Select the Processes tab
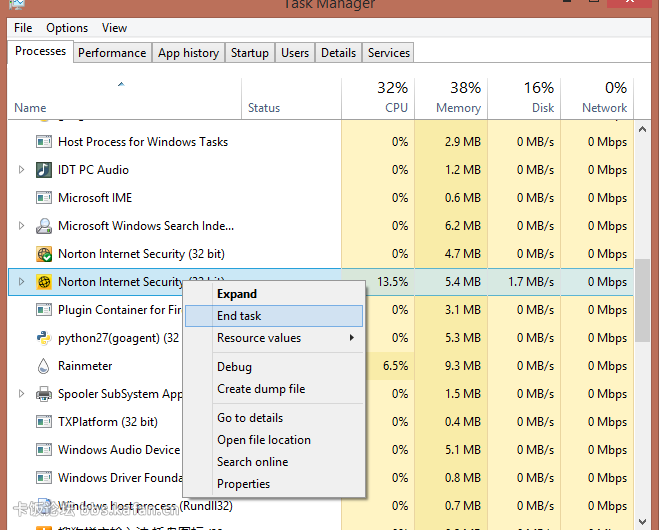Screen dimensions: 659x530 click(x=40, y=51)
